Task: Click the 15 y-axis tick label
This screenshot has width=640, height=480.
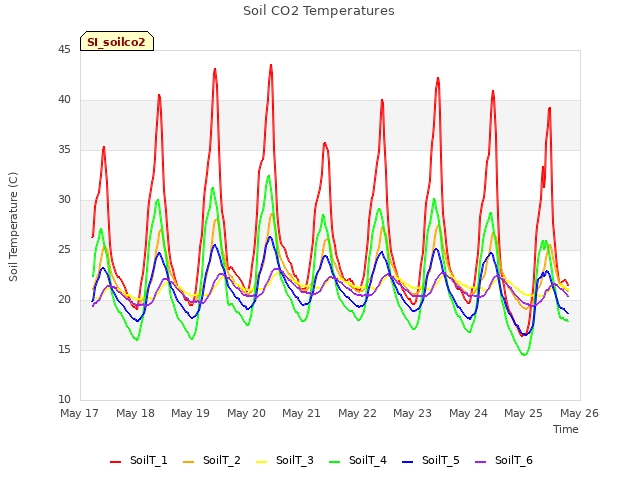Action: click(64, 349)
